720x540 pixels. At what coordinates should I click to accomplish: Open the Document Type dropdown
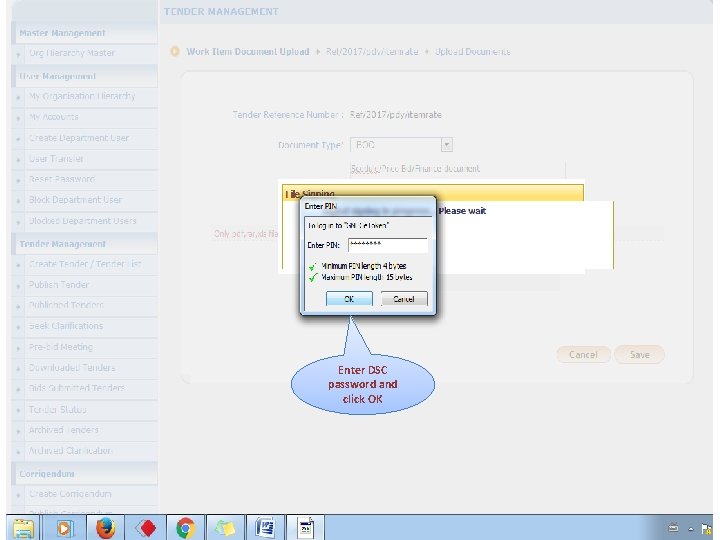click(x=446, y=145)
